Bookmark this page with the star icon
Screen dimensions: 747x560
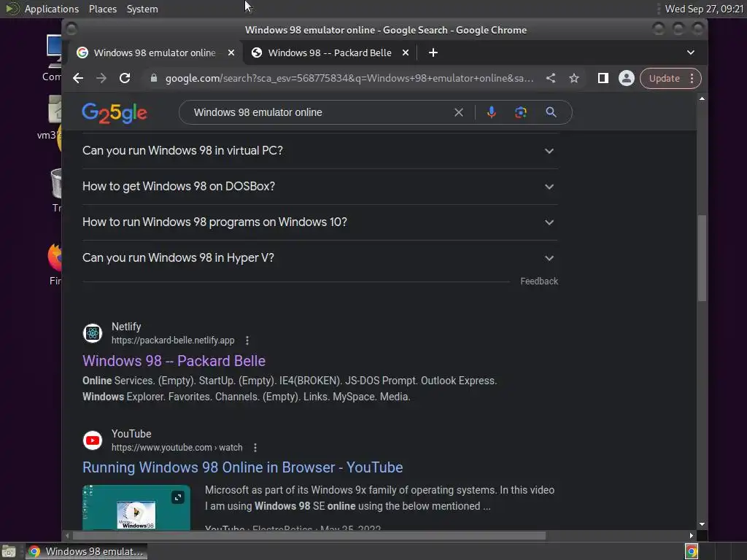pos(574,78)
